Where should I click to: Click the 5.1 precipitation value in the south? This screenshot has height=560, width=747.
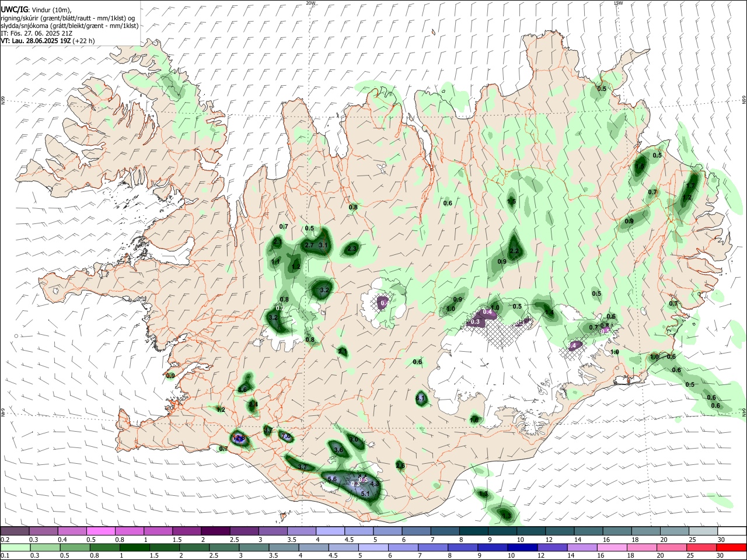366,494
